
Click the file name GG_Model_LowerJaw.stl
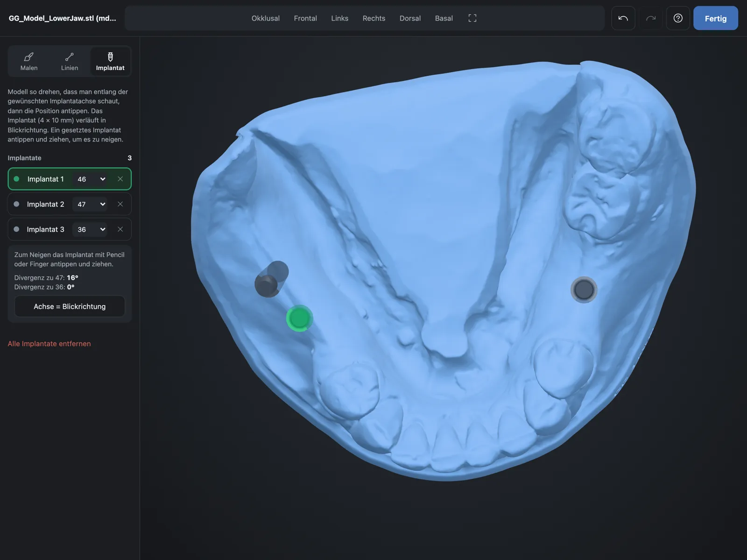[63, 18]
